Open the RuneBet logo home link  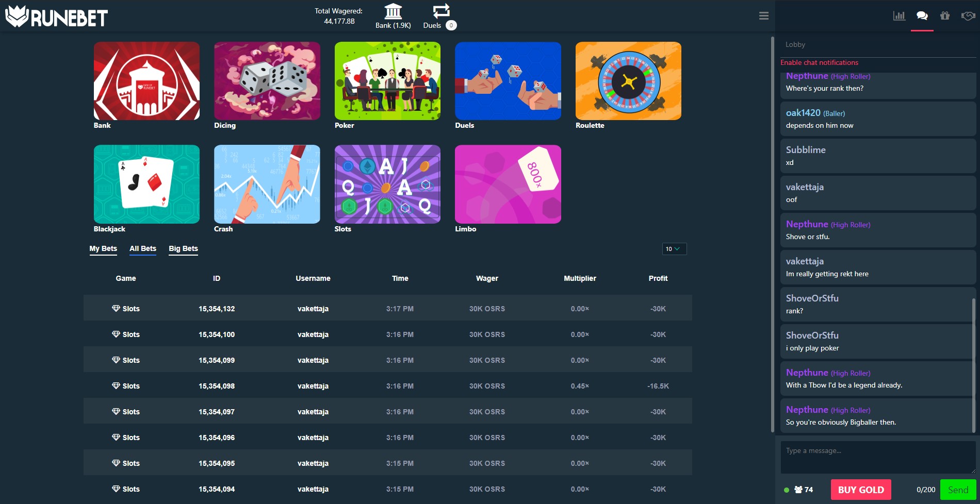pyautogui.click(x=56, y=17)
